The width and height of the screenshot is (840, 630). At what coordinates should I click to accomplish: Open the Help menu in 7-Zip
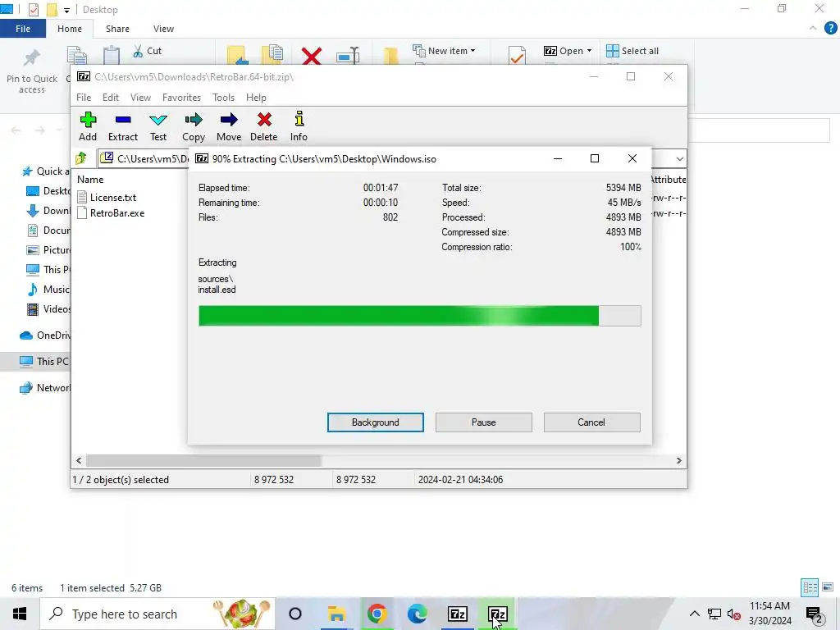256,98
